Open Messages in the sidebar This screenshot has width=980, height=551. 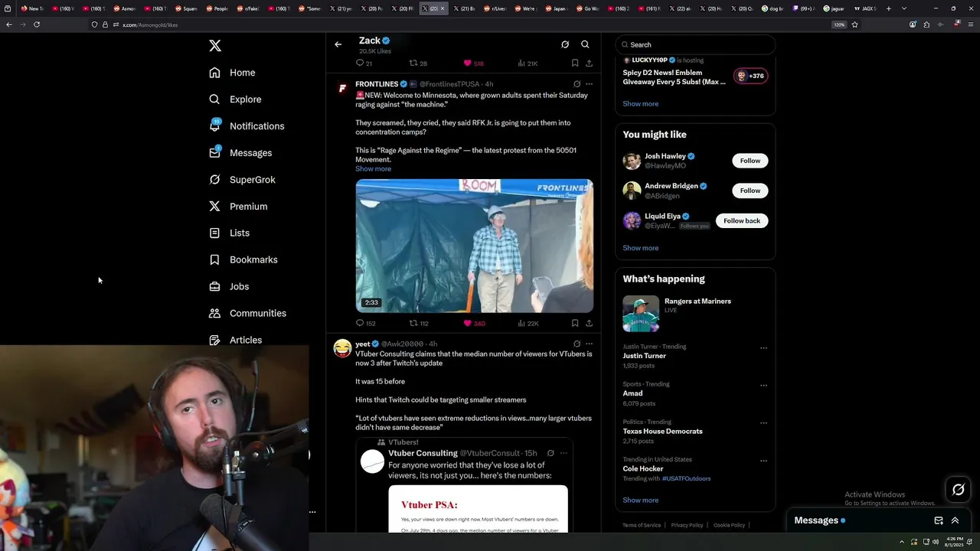pyautogui.click(x=241, y=153)
